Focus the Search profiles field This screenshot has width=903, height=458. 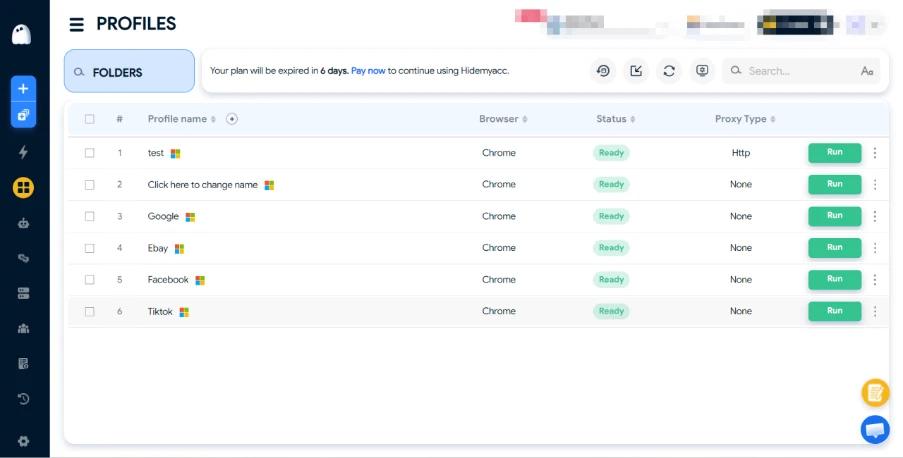800,71
